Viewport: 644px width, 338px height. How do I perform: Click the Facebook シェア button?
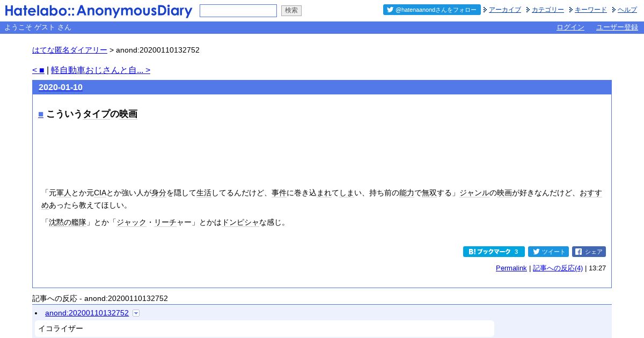589,252
